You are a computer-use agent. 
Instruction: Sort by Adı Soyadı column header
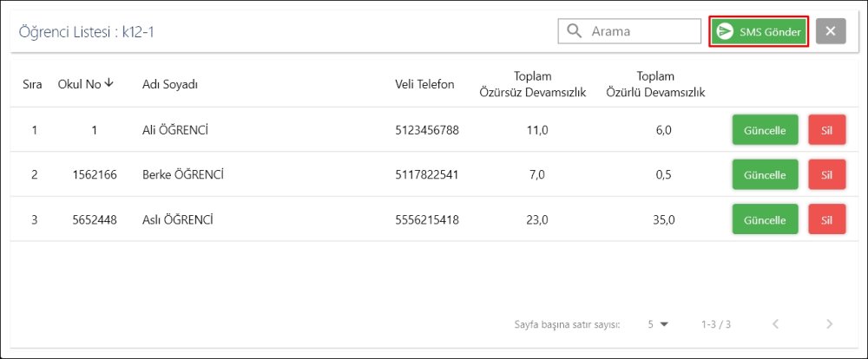(x=170, y=84)
